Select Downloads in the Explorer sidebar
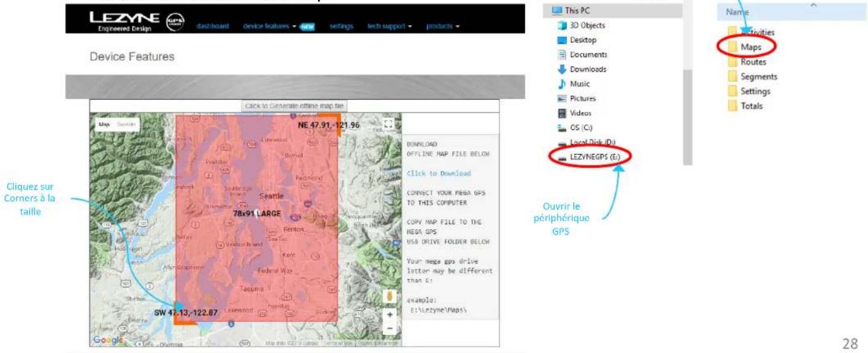The height and width of the screenshot is (353, 868). pos(588,69)
